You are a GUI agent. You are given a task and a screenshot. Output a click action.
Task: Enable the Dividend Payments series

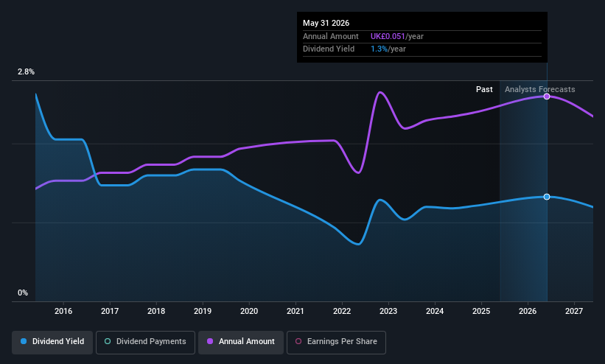click(x=145, y=343)
